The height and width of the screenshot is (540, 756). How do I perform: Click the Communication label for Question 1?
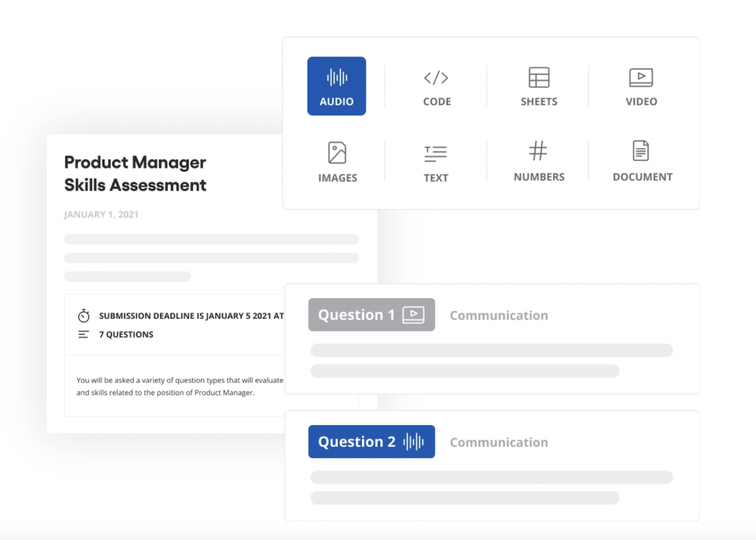498,315
